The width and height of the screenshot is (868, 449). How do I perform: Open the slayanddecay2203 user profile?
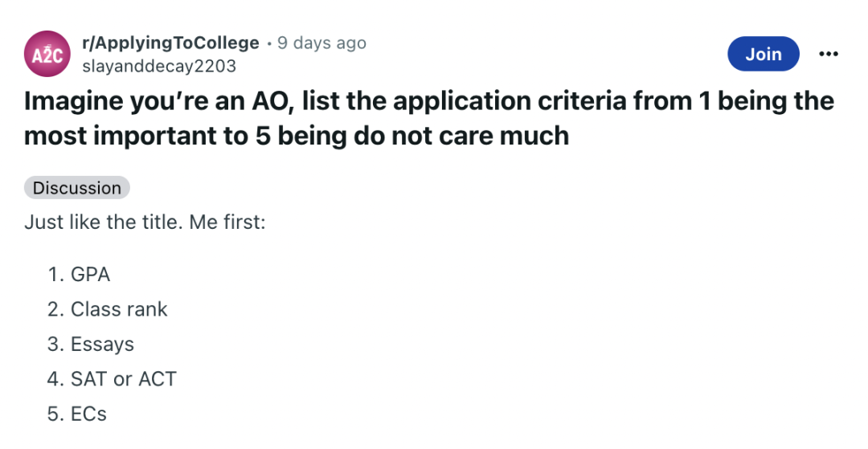(159, 67)
